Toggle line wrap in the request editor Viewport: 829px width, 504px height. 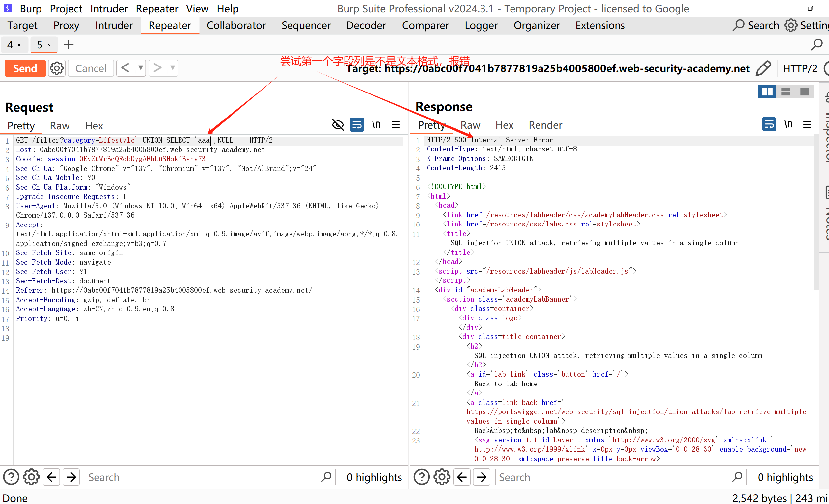pos(357,125)
